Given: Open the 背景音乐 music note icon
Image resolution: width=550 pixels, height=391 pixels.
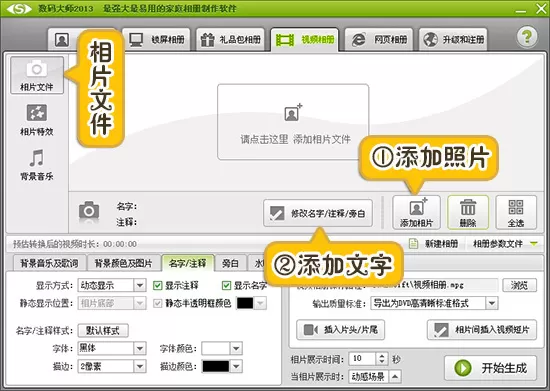Looking at the screenshot, I should (36, 158).
